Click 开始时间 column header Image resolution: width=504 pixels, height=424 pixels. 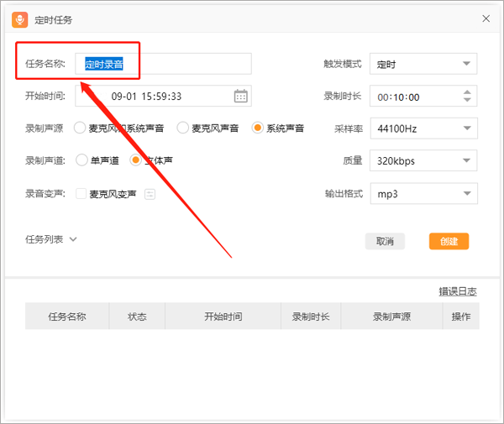(223, 317)
